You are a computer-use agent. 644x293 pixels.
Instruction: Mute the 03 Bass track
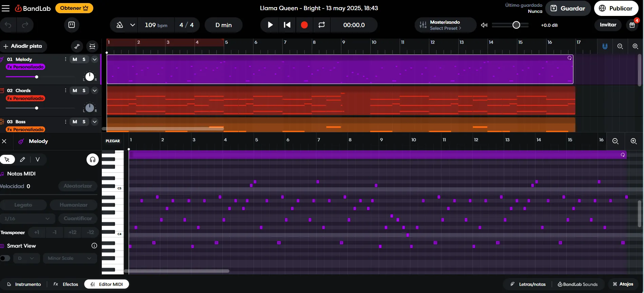(x=75, y=122)
